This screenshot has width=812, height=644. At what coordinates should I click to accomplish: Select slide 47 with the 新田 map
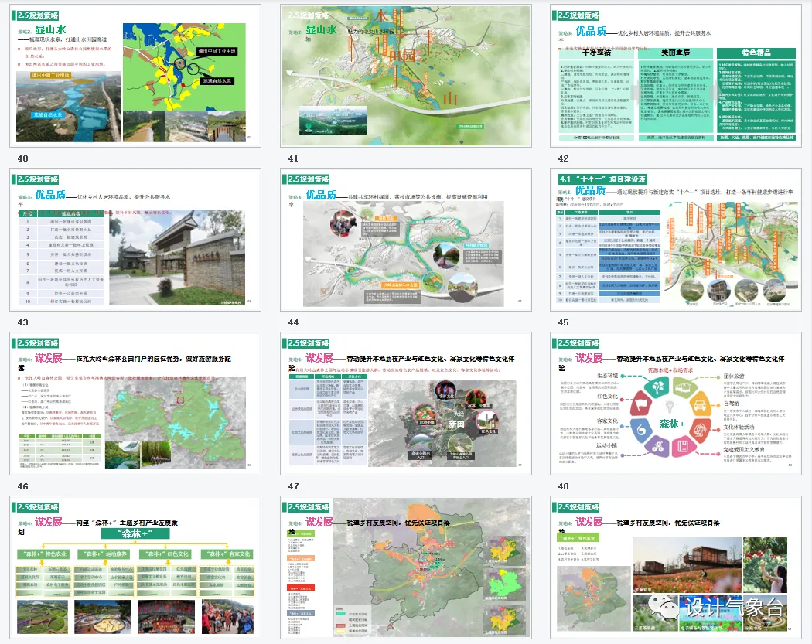coord(406,404)
